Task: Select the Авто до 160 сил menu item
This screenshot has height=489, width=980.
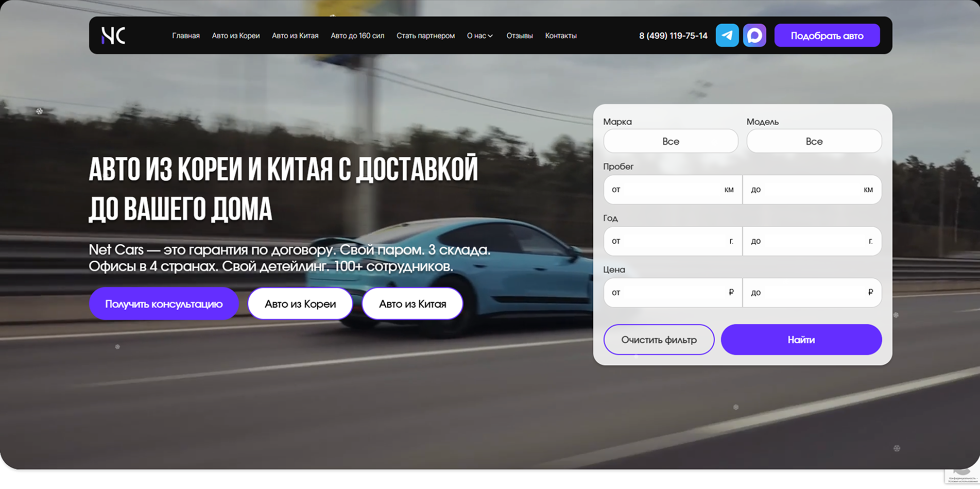Action: click(357, 36)
